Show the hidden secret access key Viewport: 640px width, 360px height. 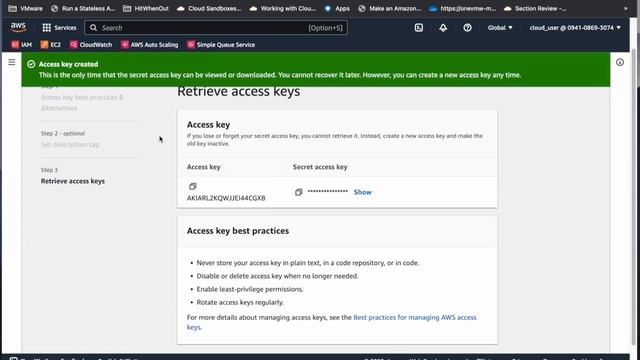362,192
